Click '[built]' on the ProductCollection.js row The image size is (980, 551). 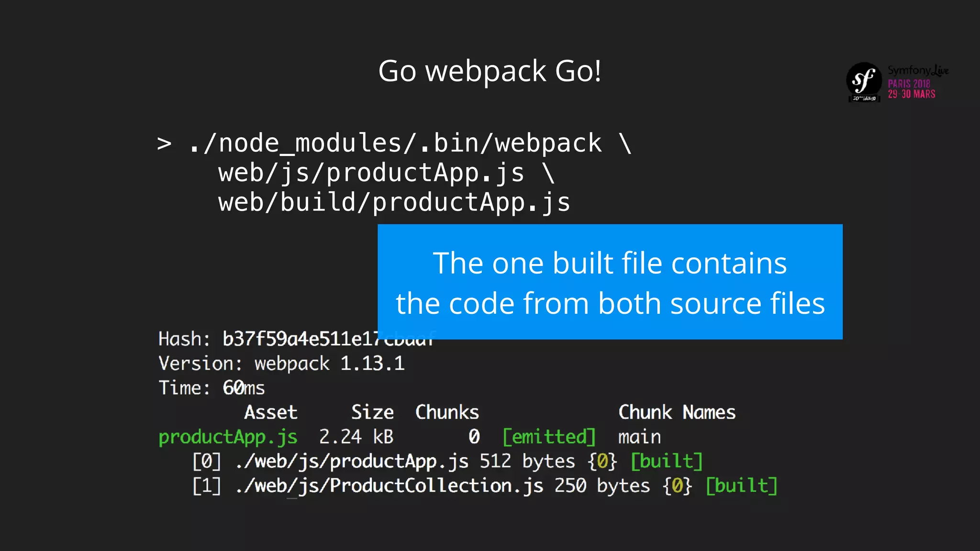coord(741,486)
